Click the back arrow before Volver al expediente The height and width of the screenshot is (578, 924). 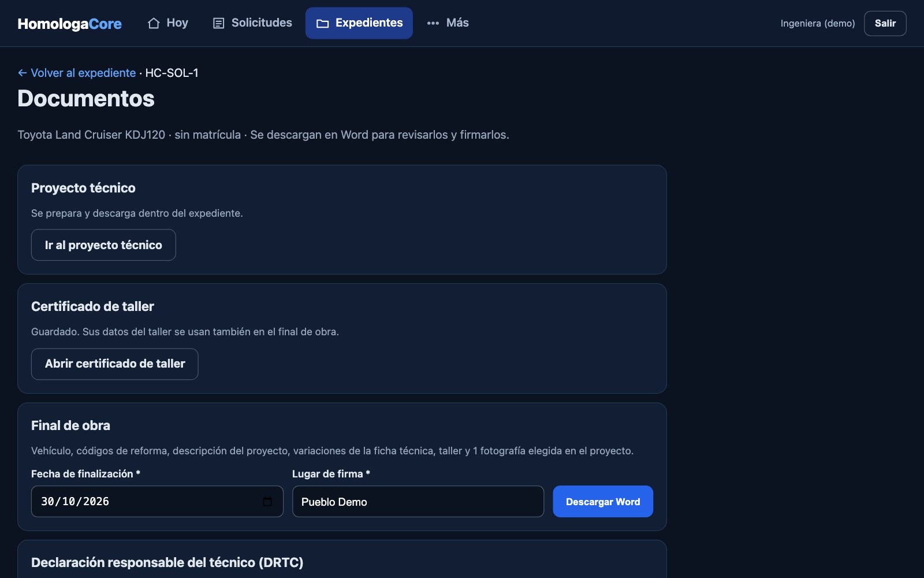click(x=23, y=73)
